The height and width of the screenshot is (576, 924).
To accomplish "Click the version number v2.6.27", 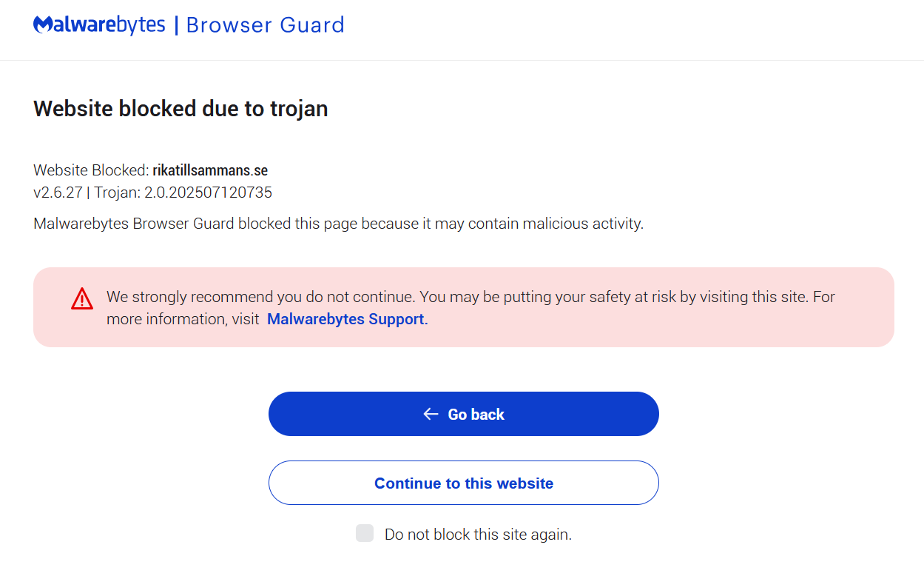I will pos(58,192).
